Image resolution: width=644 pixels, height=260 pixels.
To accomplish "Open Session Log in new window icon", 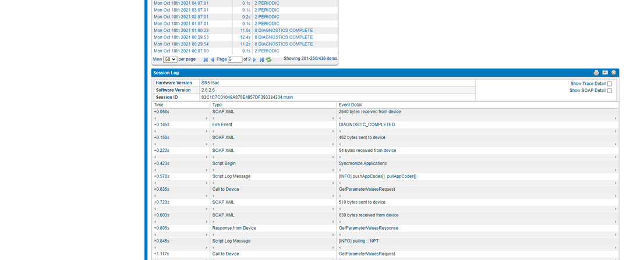I will [605, 73].
